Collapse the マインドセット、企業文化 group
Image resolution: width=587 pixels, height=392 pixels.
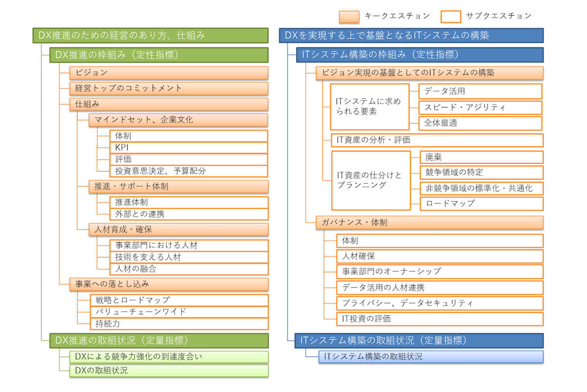tap(178, 120)
